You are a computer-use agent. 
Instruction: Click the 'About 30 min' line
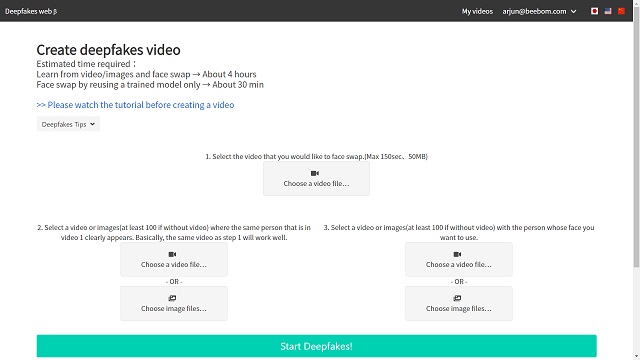150,85
